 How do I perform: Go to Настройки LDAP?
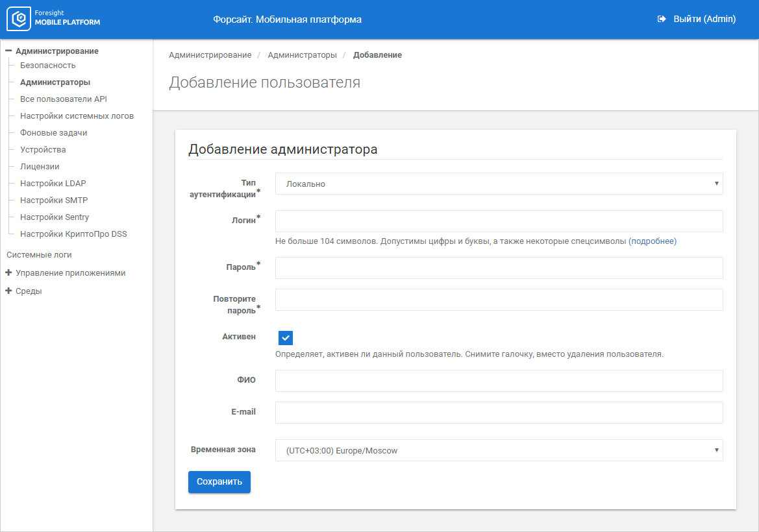click(53, 184)
